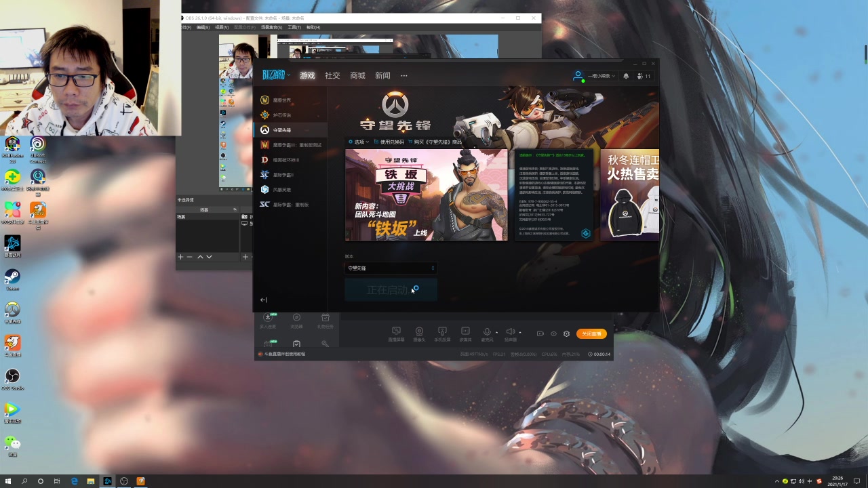The image size is (868, 488).
Task: Select 风暴英雄 in the sidebar
Action: 290,190
